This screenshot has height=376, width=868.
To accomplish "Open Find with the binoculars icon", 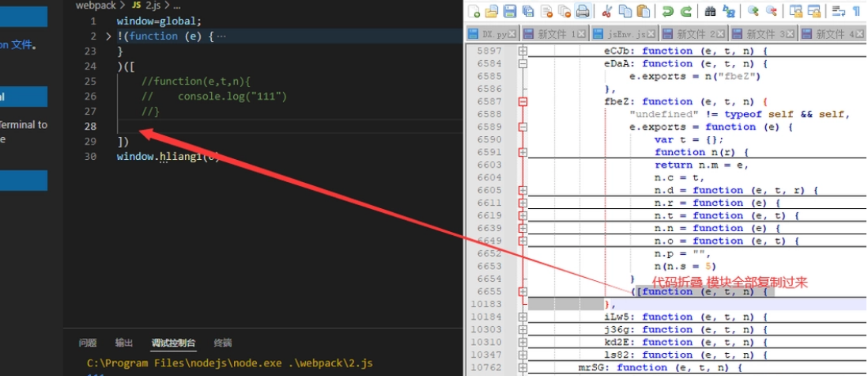I will (710, 10).
